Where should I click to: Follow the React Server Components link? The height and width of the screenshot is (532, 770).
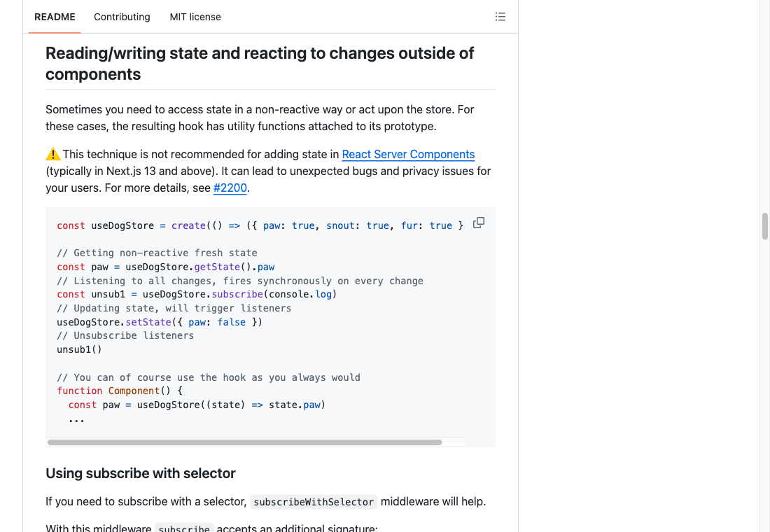(x=408, y=154)
